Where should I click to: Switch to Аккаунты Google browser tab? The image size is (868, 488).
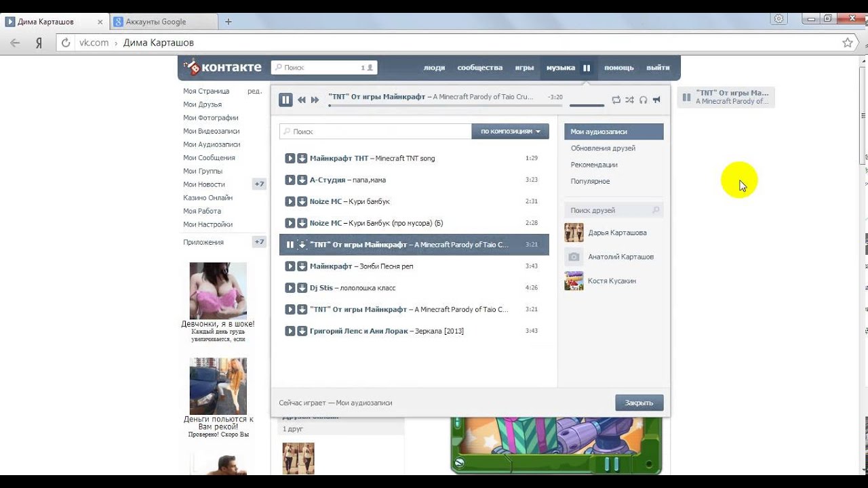pyautogui.click(x=162, y=22)
